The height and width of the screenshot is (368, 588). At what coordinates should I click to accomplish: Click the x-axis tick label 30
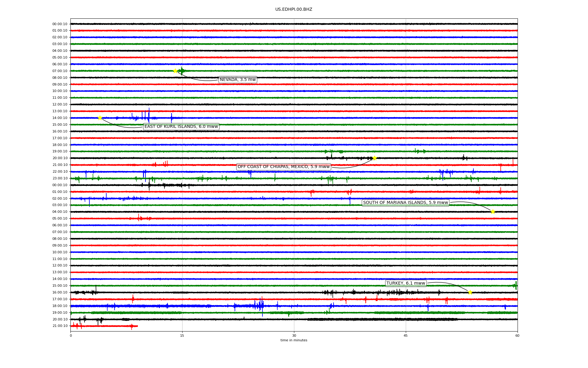[x=294, y=335]
